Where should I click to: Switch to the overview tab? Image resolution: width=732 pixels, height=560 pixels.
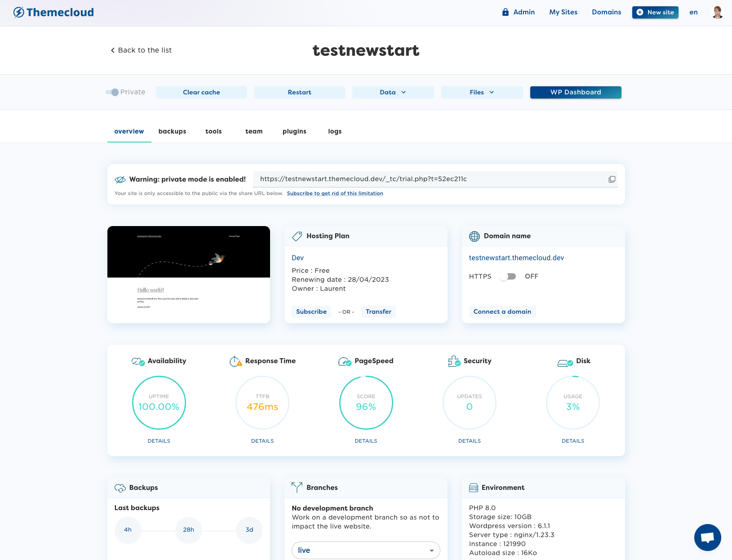[129, 131]
